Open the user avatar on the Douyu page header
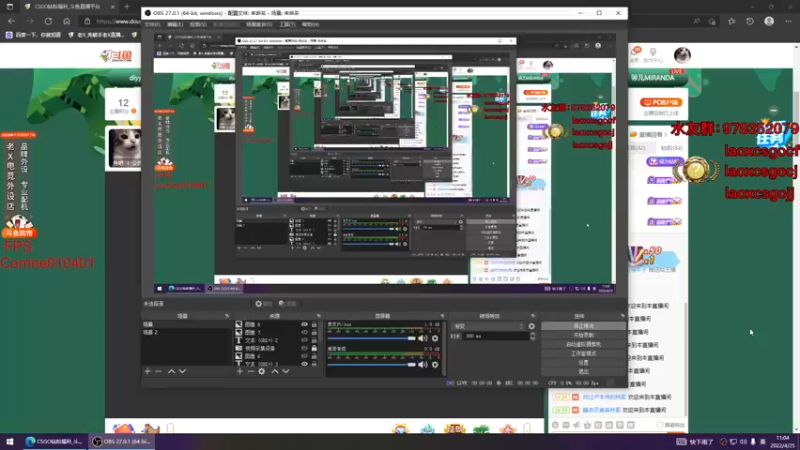Image resolution: width=800 pixels, height=450 pixels. pos(682,55)
